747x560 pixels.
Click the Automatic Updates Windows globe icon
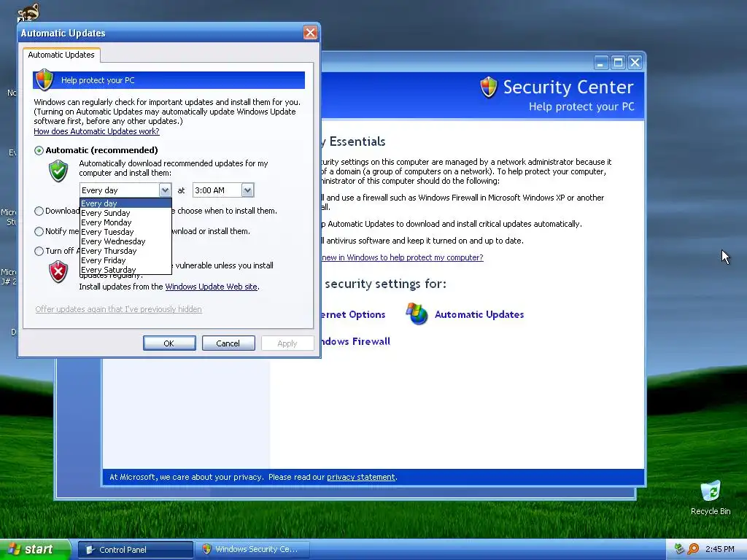[417, 314]
